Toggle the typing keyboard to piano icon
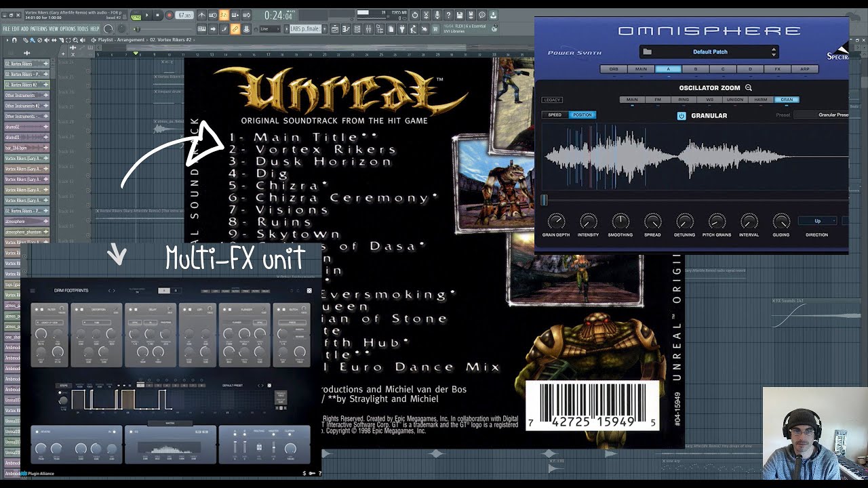This screenshot has width=868, height=488. 201,29
